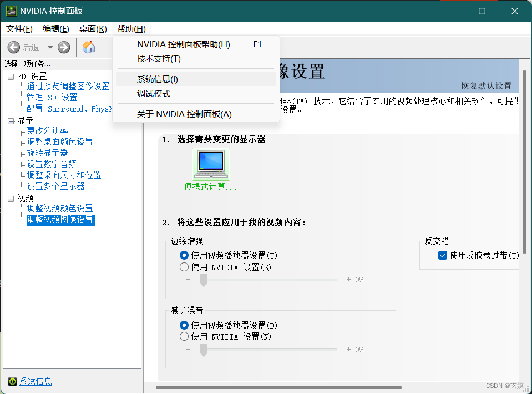Open 更改分辨率 tree item
This screenshot has height=394, width=532.
48,130
